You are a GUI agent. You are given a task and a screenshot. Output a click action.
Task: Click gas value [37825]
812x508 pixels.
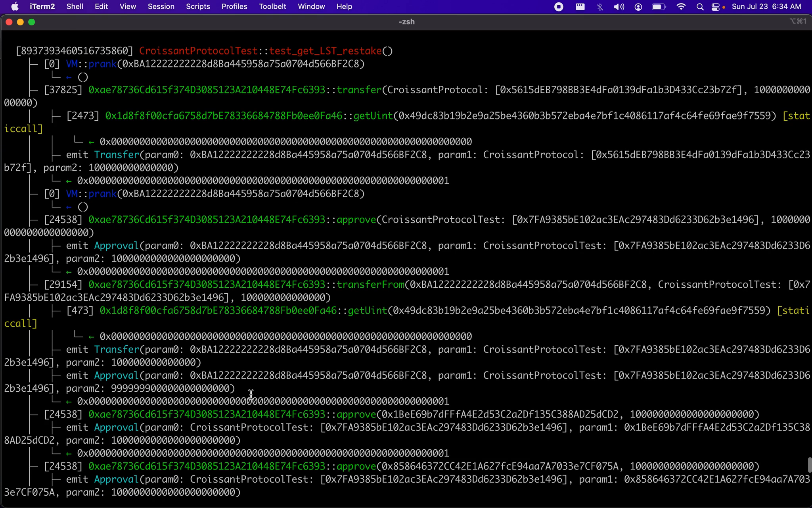click(x=63, y=90)
